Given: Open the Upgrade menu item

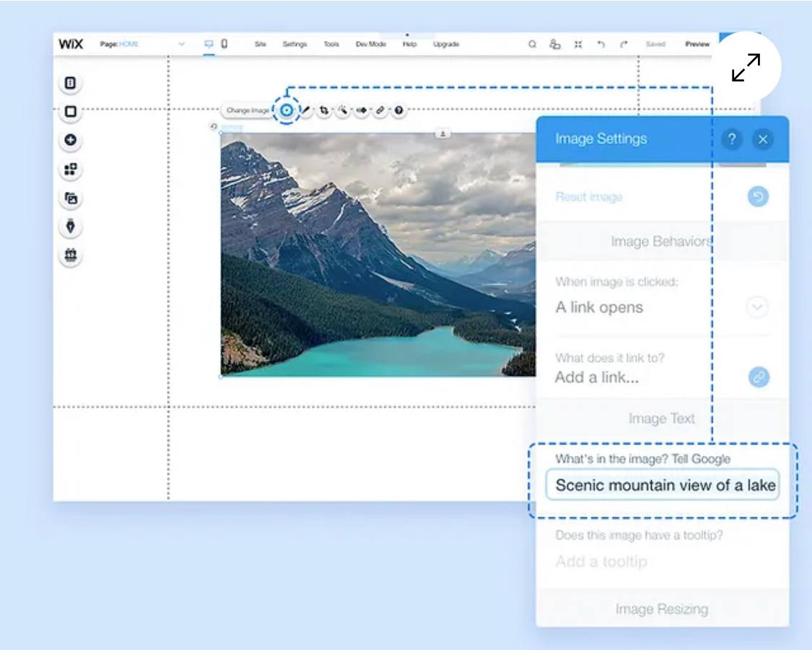Looking at the screenshot, I should [446, 44].
